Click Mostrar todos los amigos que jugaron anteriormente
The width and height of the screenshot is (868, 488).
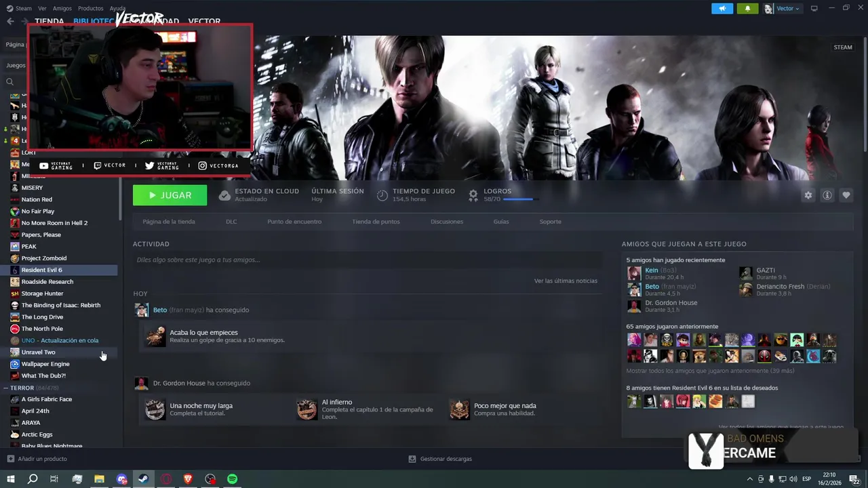[710, 371]
